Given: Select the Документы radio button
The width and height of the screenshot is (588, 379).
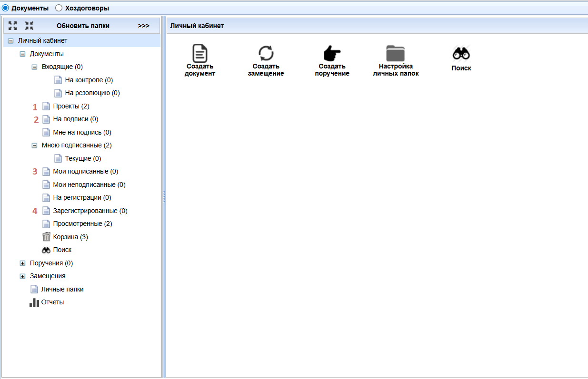Looking at the screenshot, I should (5, 8).
